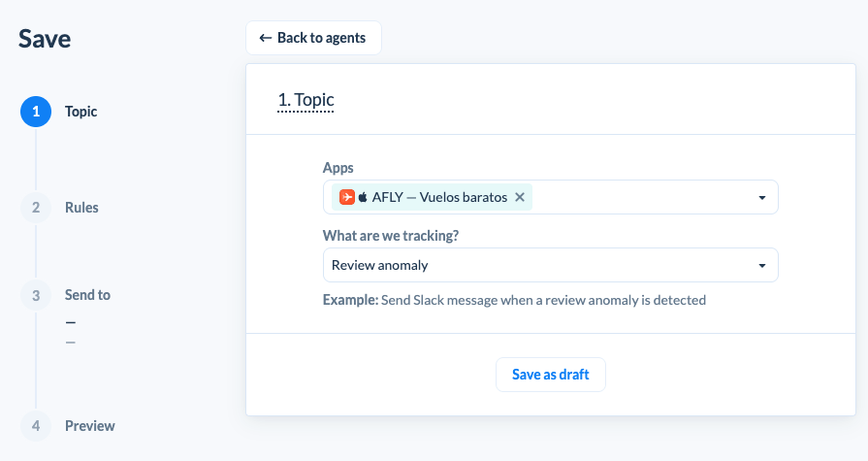Expand the Apps dropdown arrow
The width and height of the screenshot is (868, 461).
[761, 198]
